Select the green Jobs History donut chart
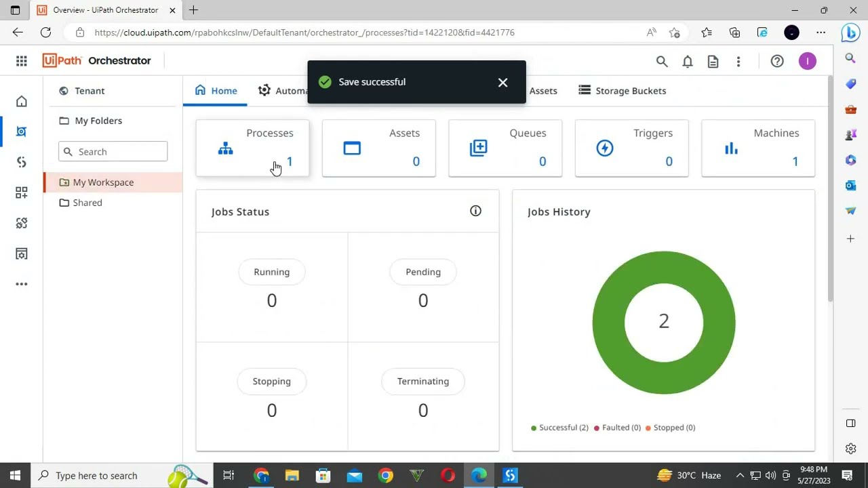 [x=664, y=323]
